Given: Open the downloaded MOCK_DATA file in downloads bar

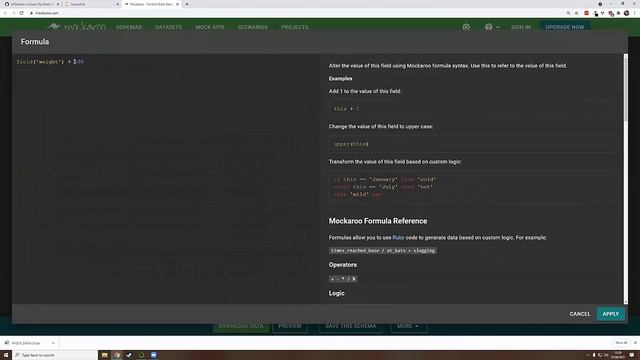Looking at the screenshot, I should coord(25,343).
